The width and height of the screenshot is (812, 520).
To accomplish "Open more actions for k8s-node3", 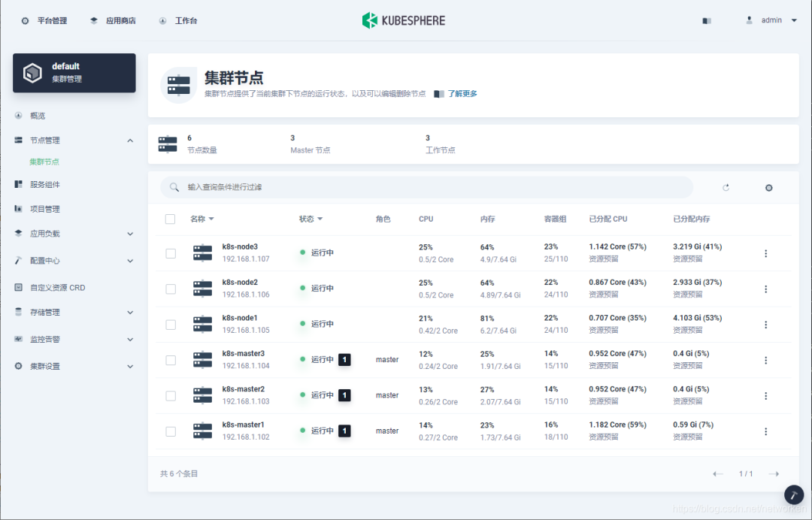I will tap(766, 253).
